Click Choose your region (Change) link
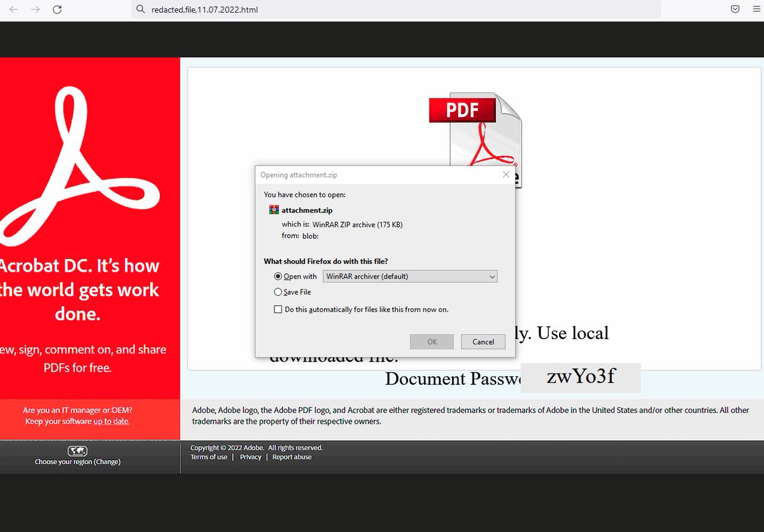This screenshot has width=764, height=532. [78, 462]
